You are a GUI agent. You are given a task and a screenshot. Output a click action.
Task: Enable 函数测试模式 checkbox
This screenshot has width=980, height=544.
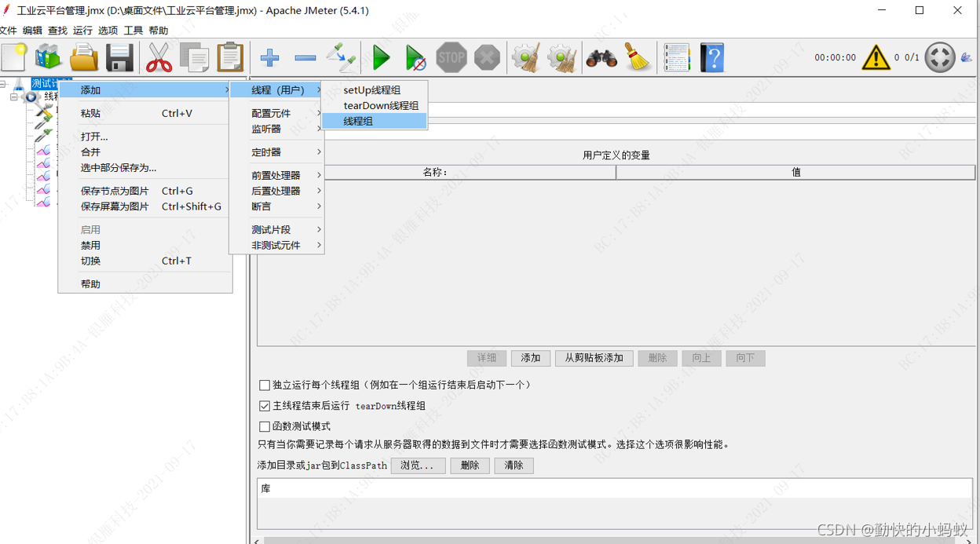265,427
